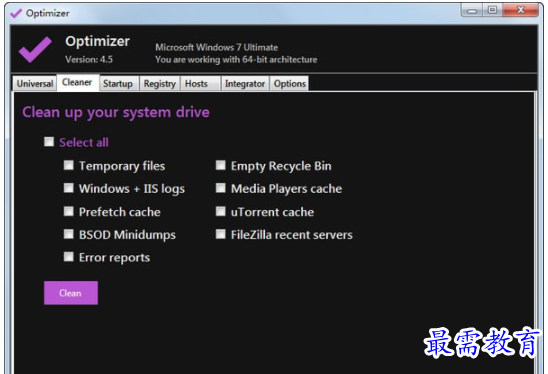Click 'Microsoft Windows 7 Ultimate' text
548x374 pixels.
[x=217, y=47]
